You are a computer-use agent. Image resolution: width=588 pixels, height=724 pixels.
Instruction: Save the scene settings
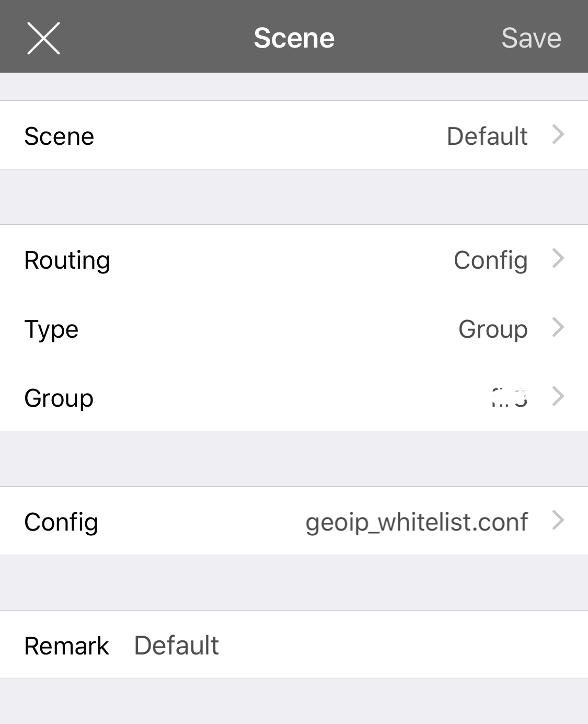pos(531,38)
